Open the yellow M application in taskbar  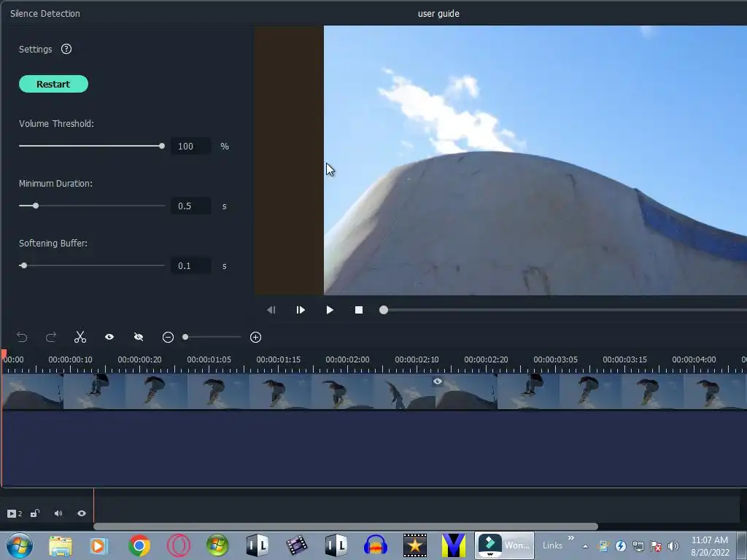point(454,545)
